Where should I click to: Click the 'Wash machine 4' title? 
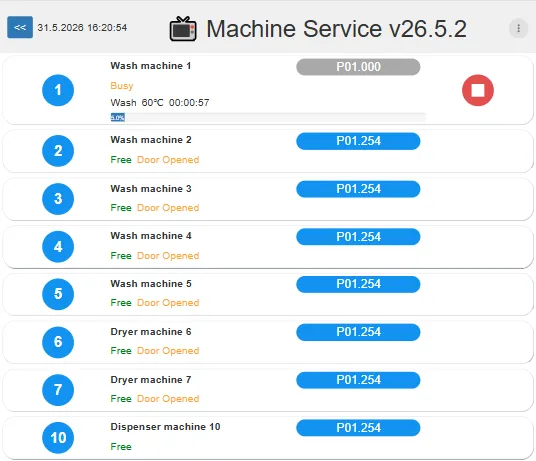(151, 236)
